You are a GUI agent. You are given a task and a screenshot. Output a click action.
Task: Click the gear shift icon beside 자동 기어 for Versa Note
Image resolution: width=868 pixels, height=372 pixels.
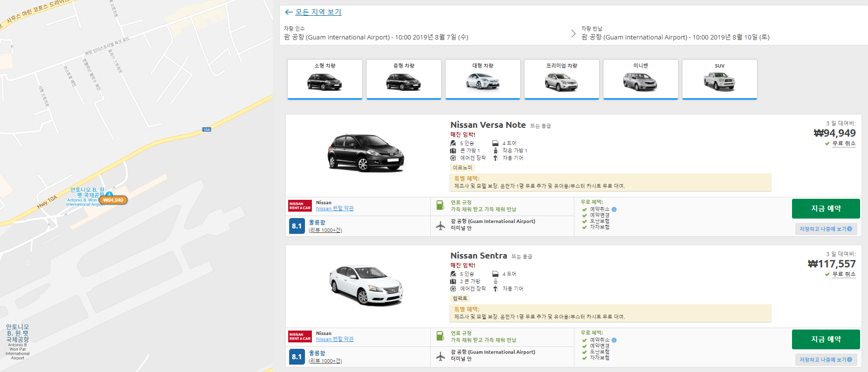coord(495,158)
